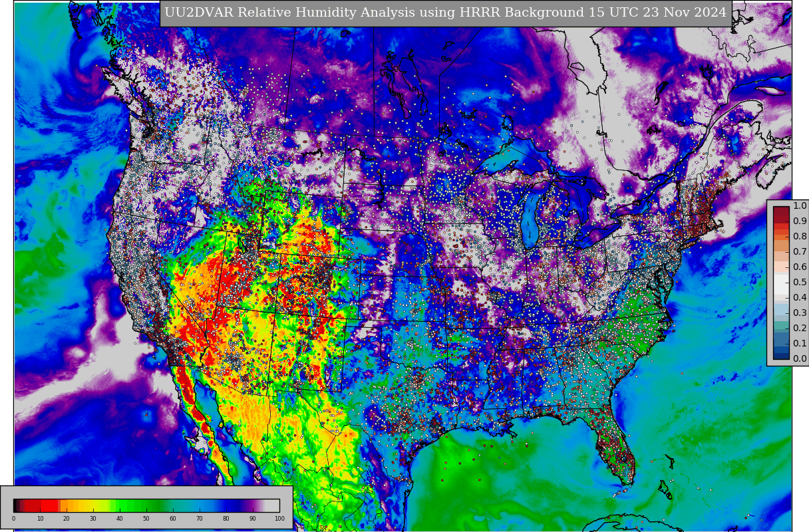The image size is (809, 532).
Task: Click the 10 tick label on humidity colorbar
Action: [40, 519]
